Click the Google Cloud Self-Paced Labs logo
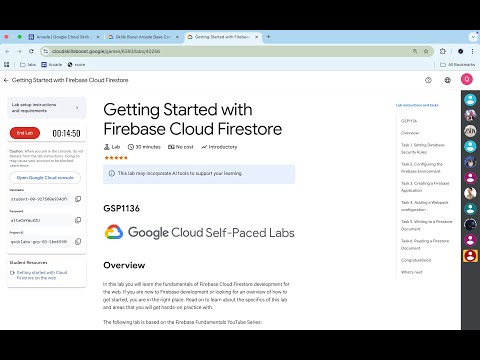This screenshot has height=360, width=480. (x=199, y=232)
